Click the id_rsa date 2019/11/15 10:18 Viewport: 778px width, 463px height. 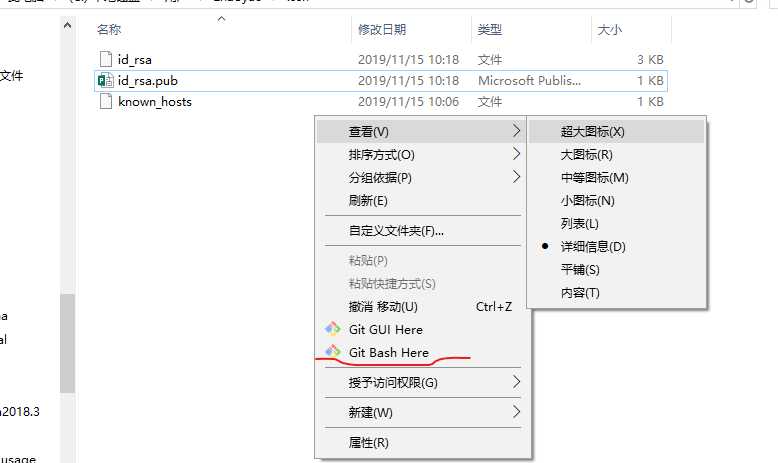[x=408, y=60]
